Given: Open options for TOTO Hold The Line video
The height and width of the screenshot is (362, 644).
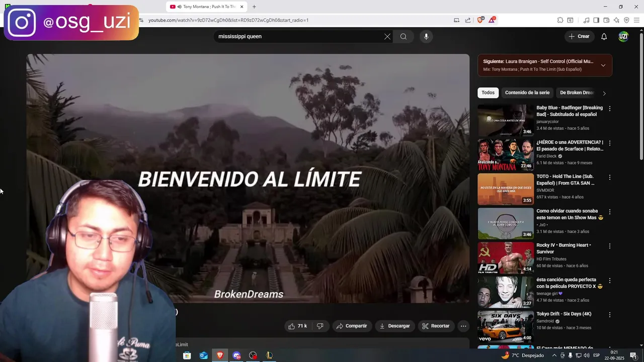Looking at the screenshot, I should [x=610, y=177].
